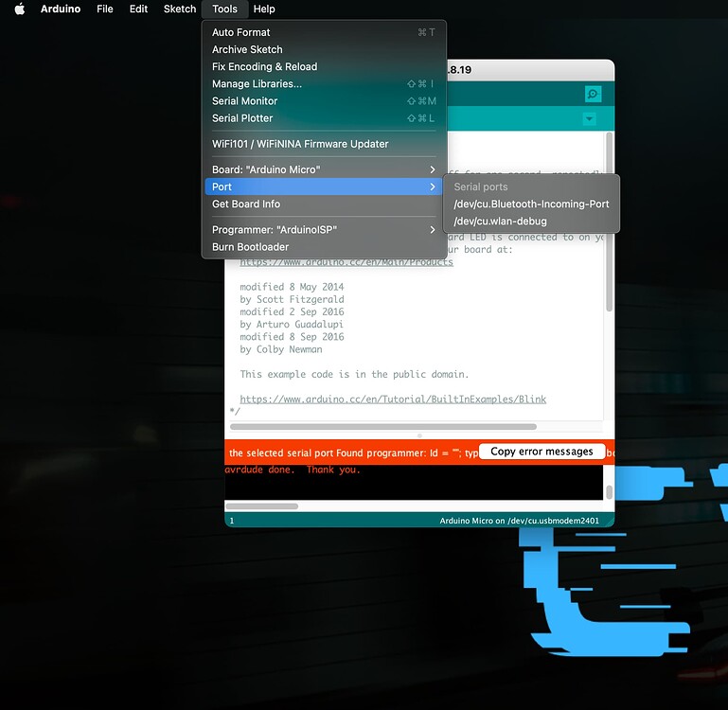
Task: Open the tab dropdown arrow in Arduino window
Action: 589,119
